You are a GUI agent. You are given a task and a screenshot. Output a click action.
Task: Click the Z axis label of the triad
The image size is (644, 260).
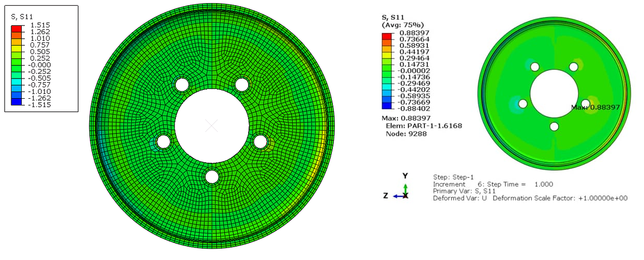(x=386, y=196)
